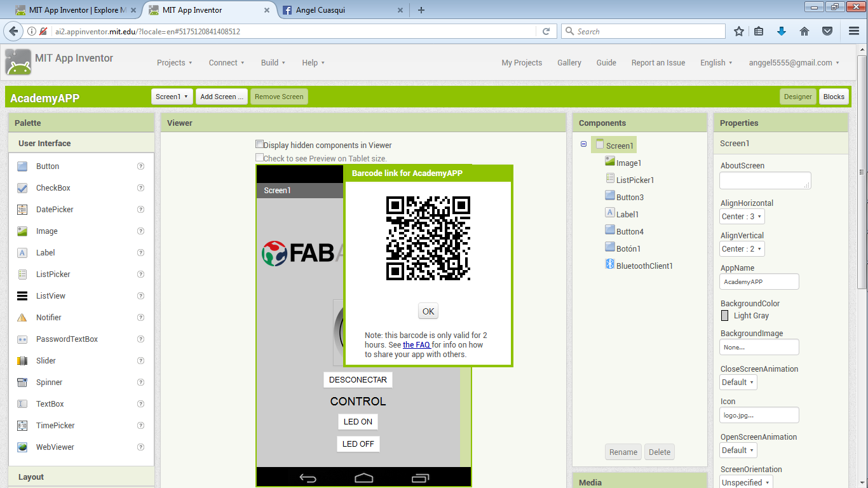Click the BackgroundColor Light Gray swatch
868x488 pixels.
point(725,316)
